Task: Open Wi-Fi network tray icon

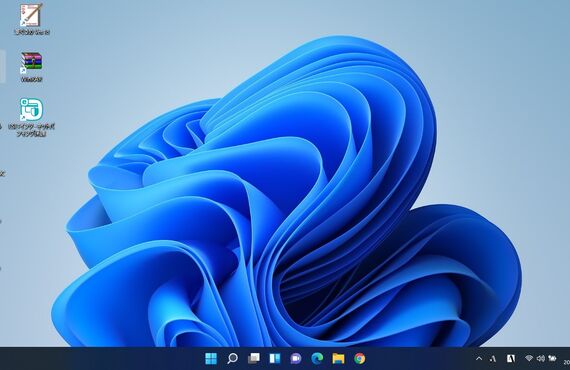Action: (x=529, y=358)
